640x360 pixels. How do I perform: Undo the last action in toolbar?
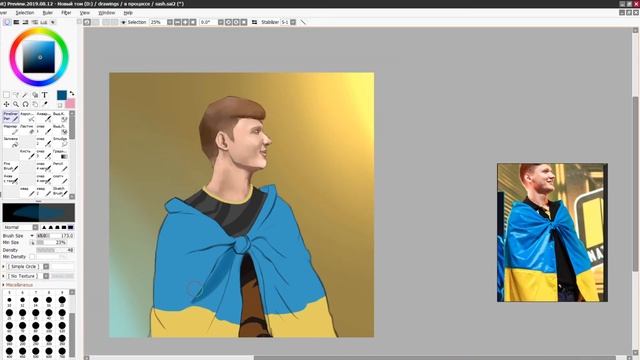click(87, 22)
